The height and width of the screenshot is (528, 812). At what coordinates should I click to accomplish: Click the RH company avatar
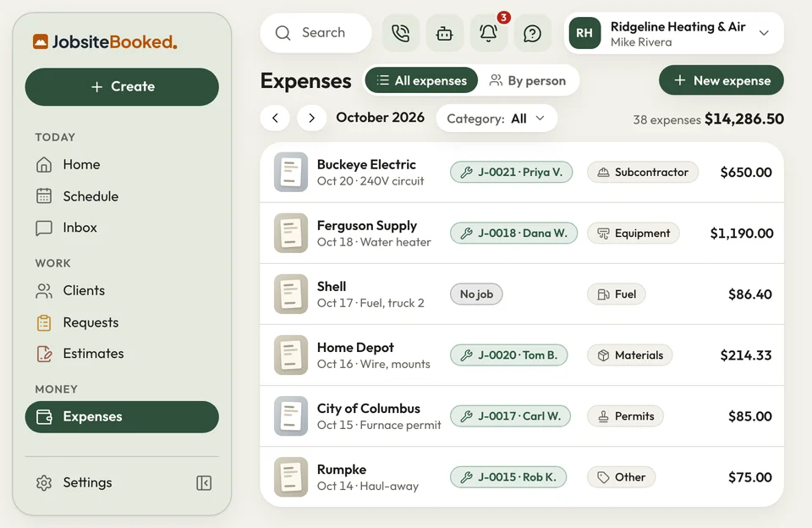pos(584,33)
